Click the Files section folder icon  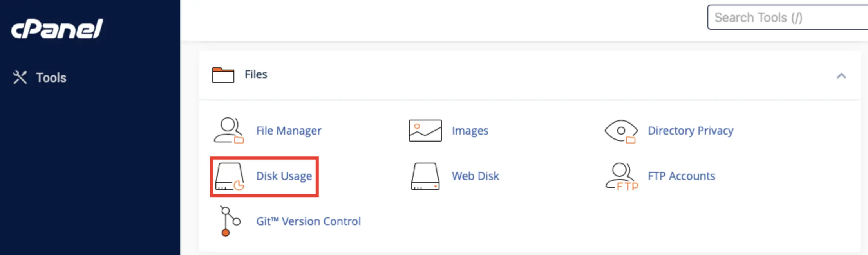(x=223, y=75)
